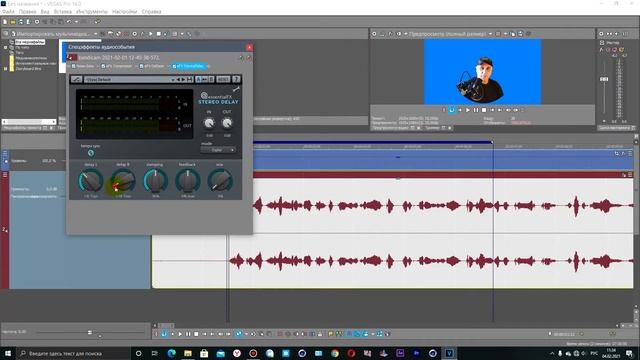Viewport: 640px width, 360px height.
Task: Click the damping knob
Action: tap(155, 181)
